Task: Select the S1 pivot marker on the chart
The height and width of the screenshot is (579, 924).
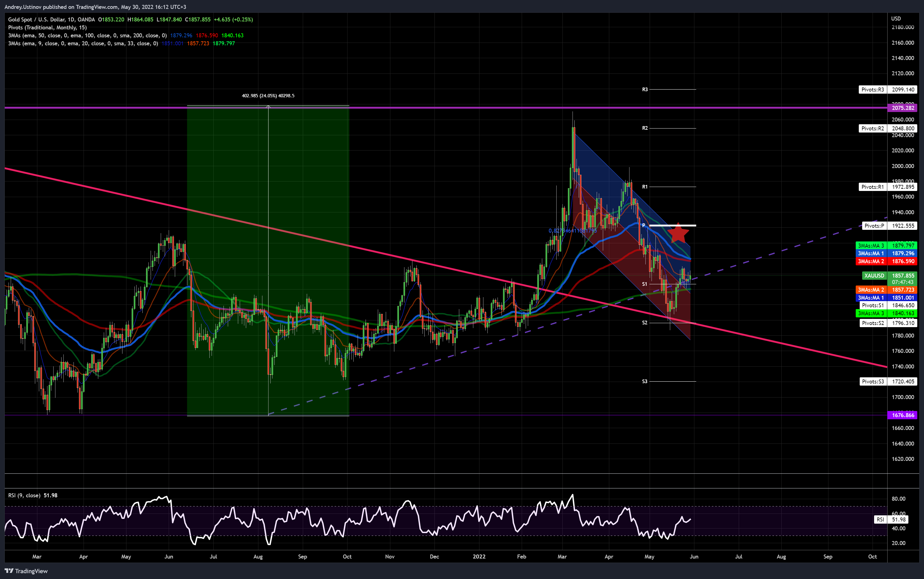Action: pos(645,284)
